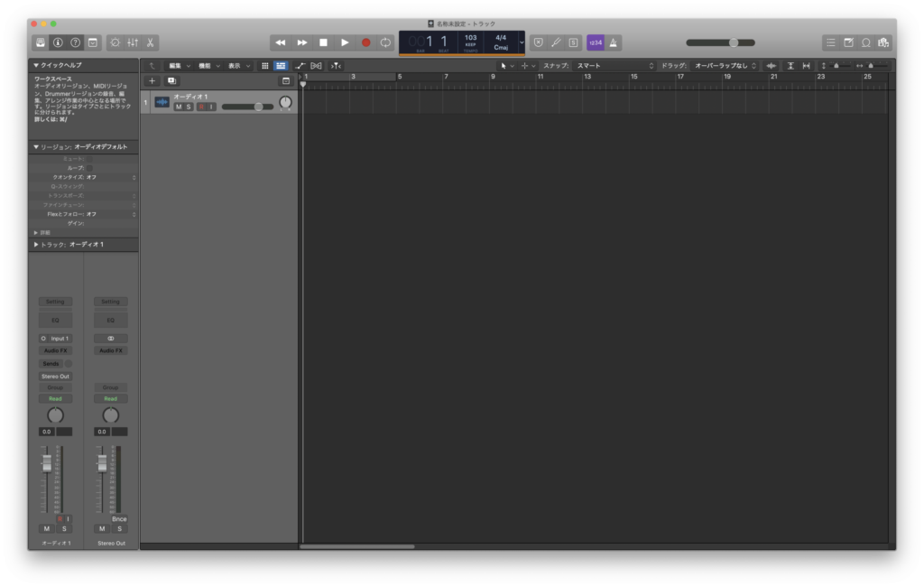Start playback with the Play button
This screenshot has width=924, height=587.
pyautogui.click(x=345, y=42)
